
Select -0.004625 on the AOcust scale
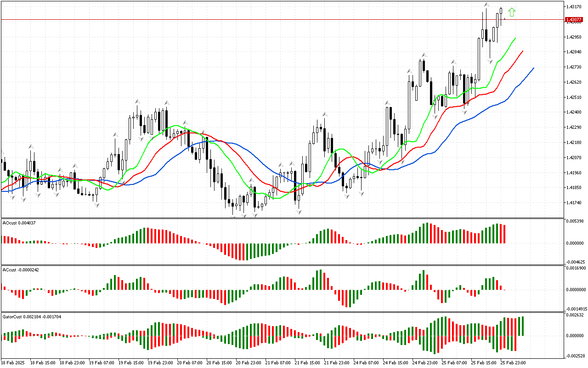pos(575,262)
